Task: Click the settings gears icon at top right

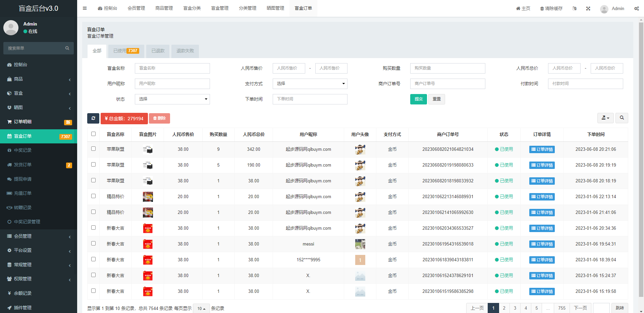Action: pyautogui.click(x=636, y=8)
